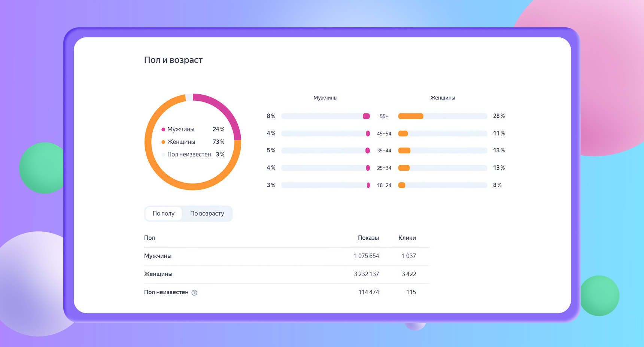Click the Пол неизвестен table row label
This screenshot has height=347, width=644.
(x=166, y=292)
